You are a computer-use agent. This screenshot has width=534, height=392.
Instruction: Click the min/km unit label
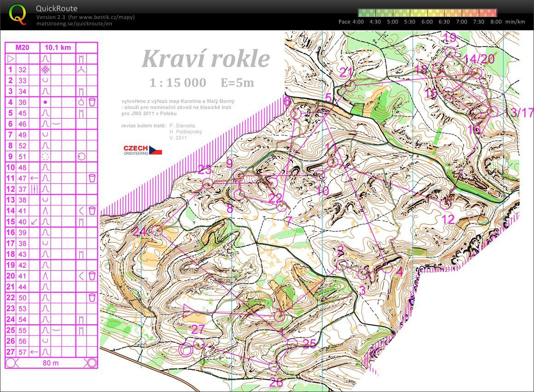[x=515, y=22]
